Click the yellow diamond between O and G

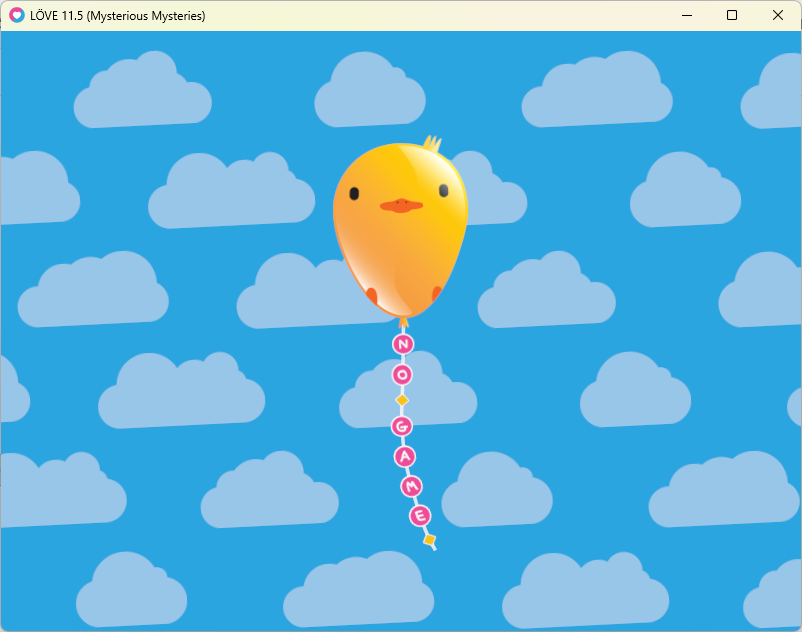click(x=402, y=400)
